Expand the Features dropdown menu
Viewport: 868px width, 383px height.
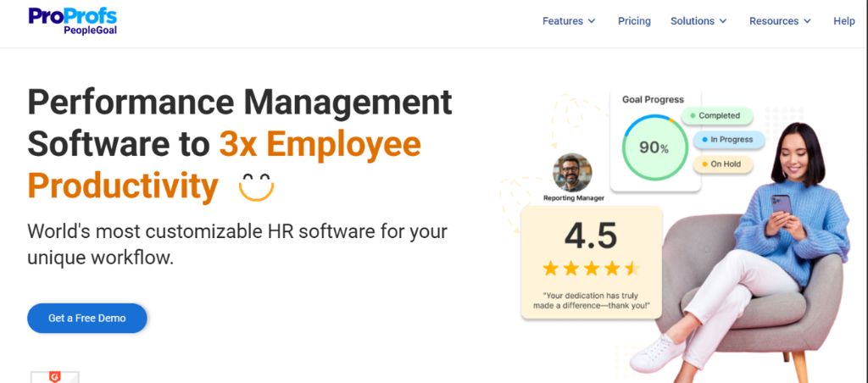tap(569, 21)
